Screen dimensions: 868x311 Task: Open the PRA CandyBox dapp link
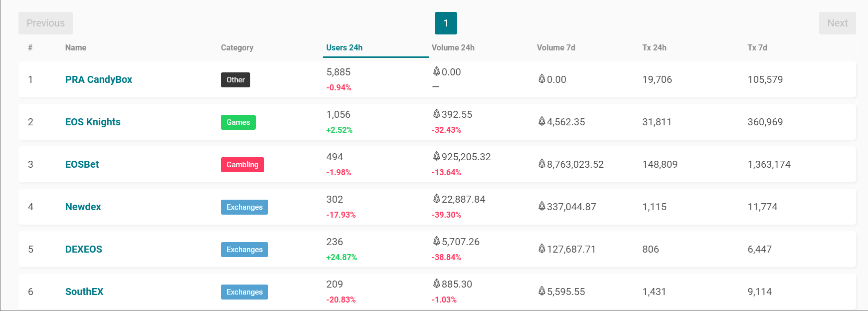(x=99, y=79)
